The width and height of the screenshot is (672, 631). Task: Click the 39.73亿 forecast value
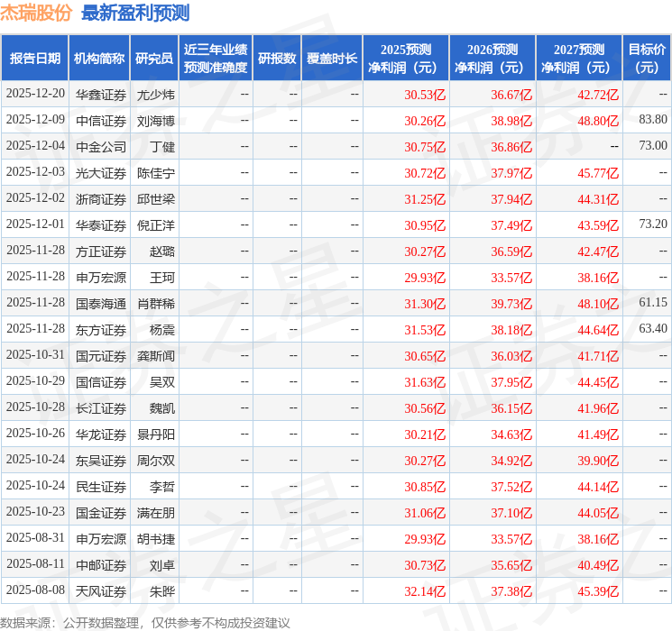511,304
